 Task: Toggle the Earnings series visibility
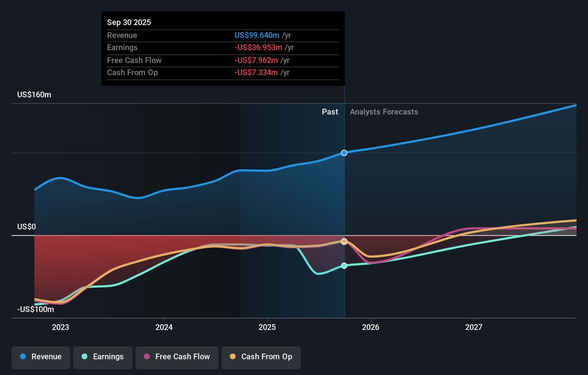(103, 357)
